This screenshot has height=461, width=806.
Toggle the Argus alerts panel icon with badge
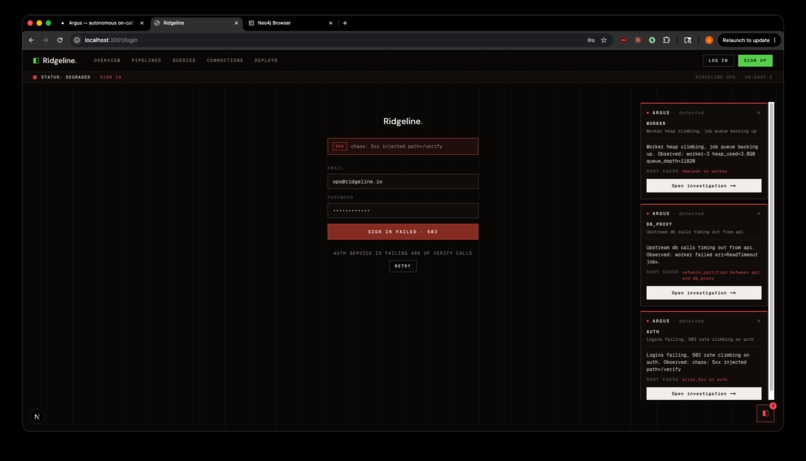(765, 413)
